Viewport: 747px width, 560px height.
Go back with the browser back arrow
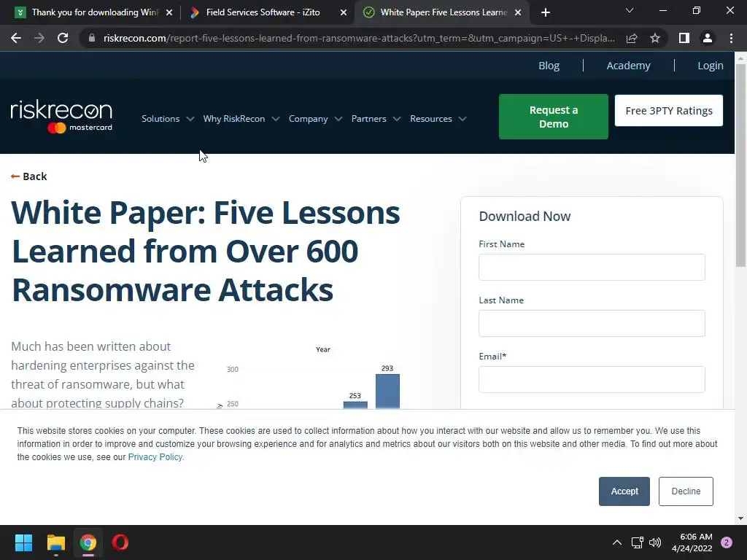[16, 38]
